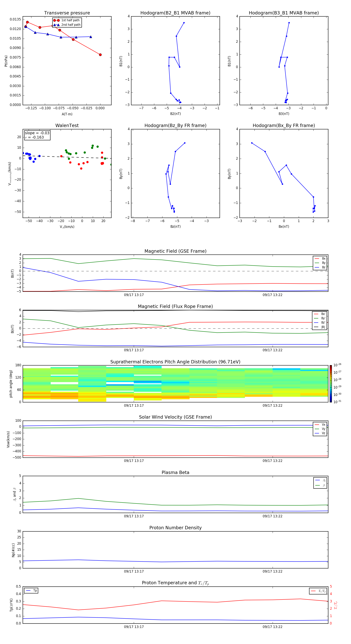Viewport: 351px width, 644px height.
Task: Click the dashed regression line in WalenTest
Action: click(67, 157)
